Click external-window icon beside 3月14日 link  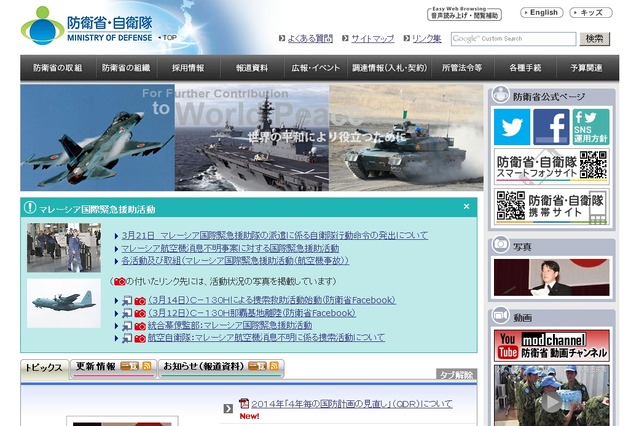tap(127, 301)
